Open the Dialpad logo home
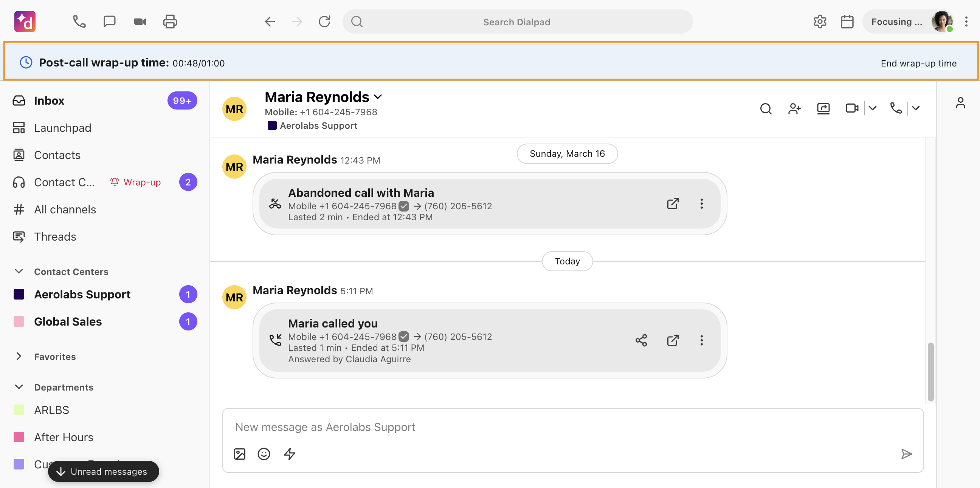This screenshot has width=980, height=488. 25,22
